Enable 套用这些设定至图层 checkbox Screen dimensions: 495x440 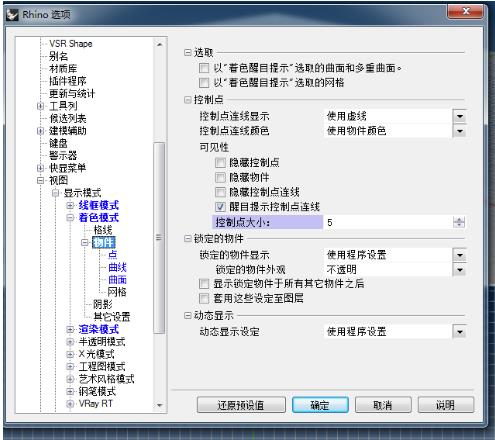(204, 298)
